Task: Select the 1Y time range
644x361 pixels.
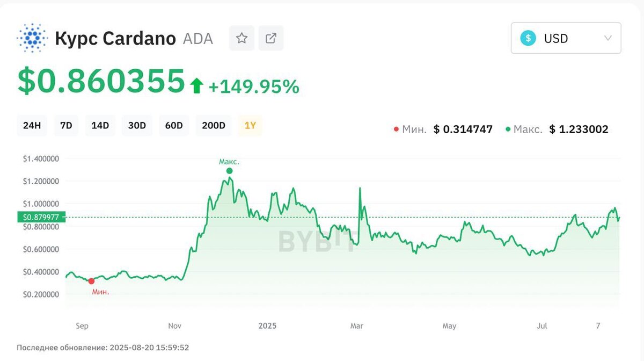Action: 250,126
